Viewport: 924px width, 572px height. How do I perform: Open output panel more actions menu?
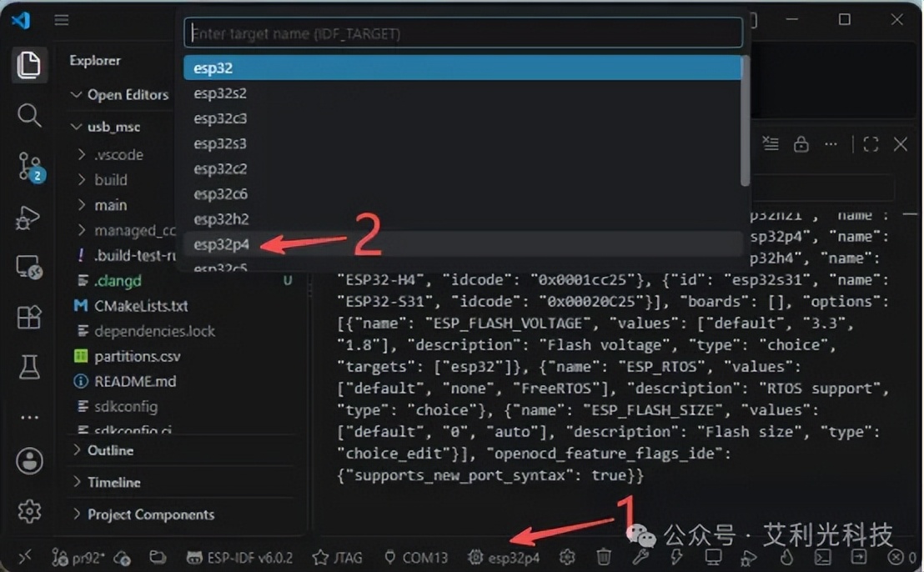tap(831, 143)
